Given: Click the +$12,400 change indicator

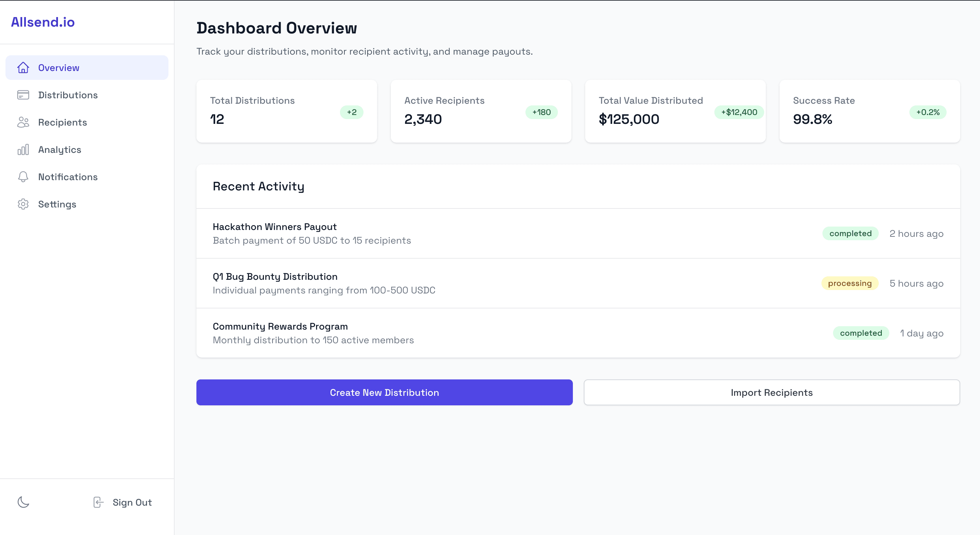Looking at the screenshot, I should [738, 112].
